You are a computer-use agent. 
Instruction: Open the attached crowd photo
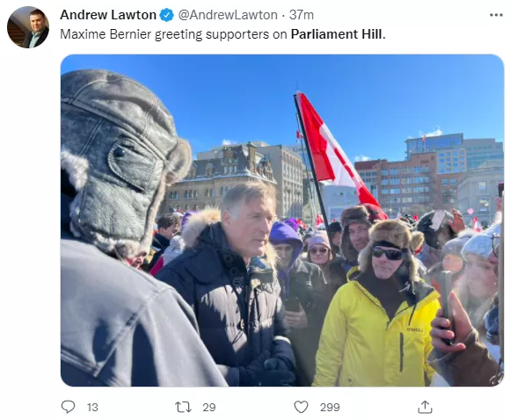(282, 221)
